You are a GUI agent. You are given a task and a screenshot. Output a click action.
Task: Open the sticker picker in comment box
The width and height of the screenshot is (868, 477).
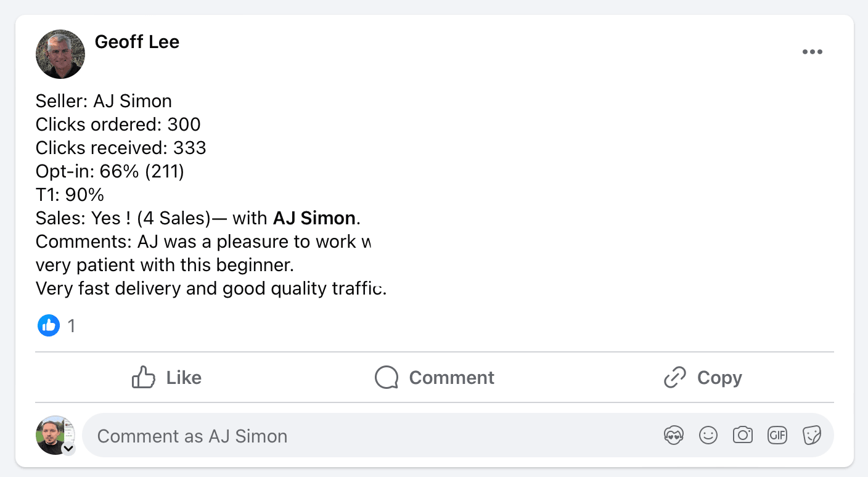click(812, 436)
